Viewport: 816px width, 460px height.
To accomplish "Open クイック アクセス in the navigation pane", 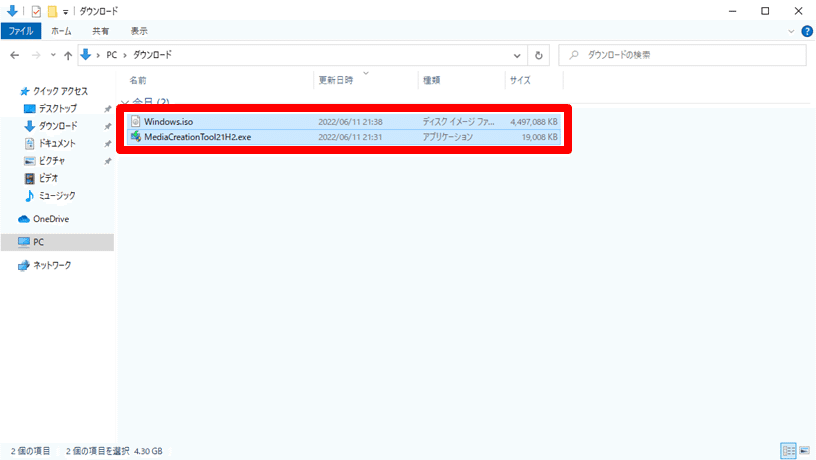I will (x=60, y=91).
